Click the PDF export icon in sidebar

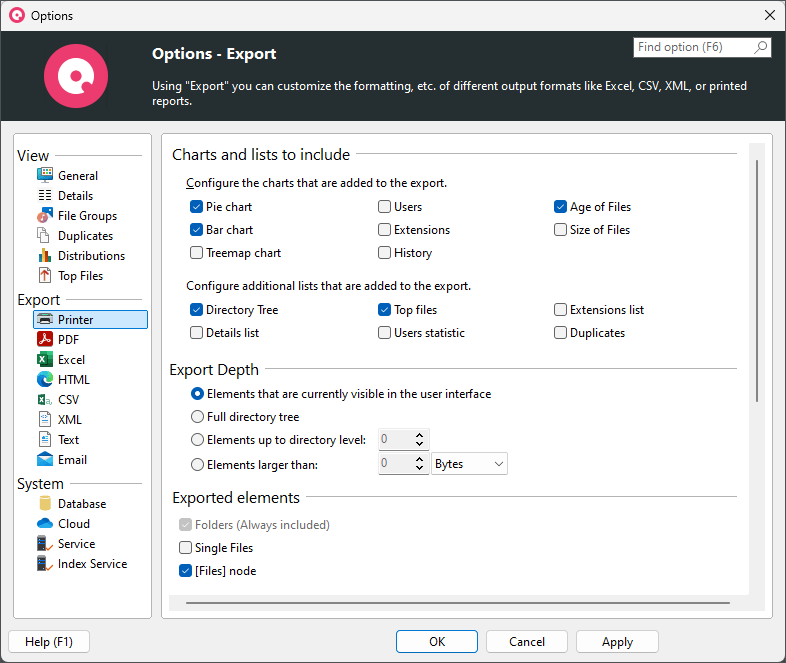[45, 340]
